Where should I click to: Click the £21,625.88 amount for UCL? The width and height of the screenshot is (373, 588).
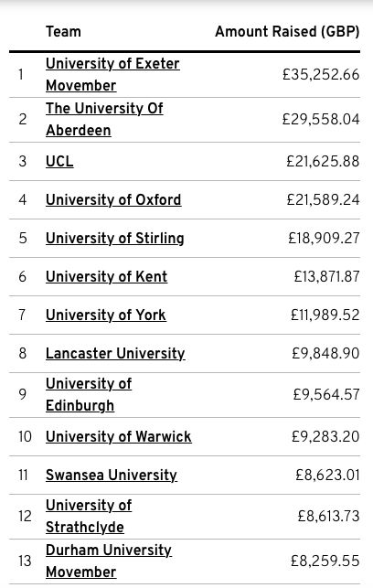point(323,161)
